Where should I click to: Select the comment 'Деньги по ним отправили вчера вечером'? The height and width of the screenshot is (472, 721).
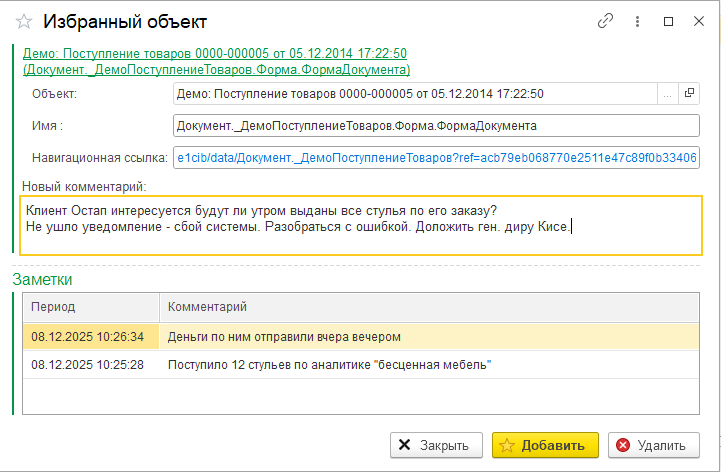[429, 337]
